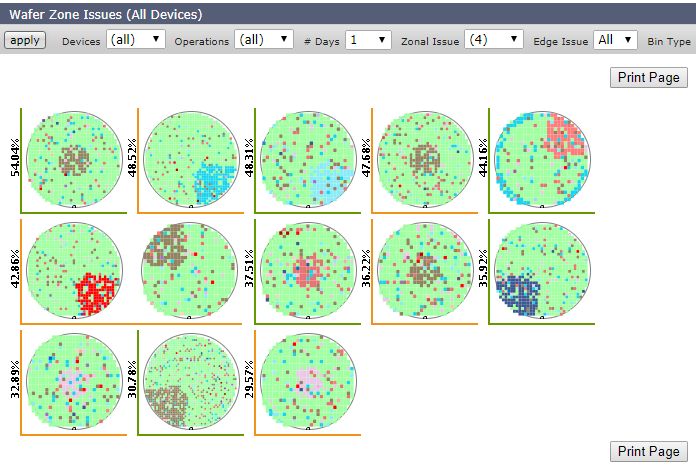Click the 42.86% yield label

(15, 269)
